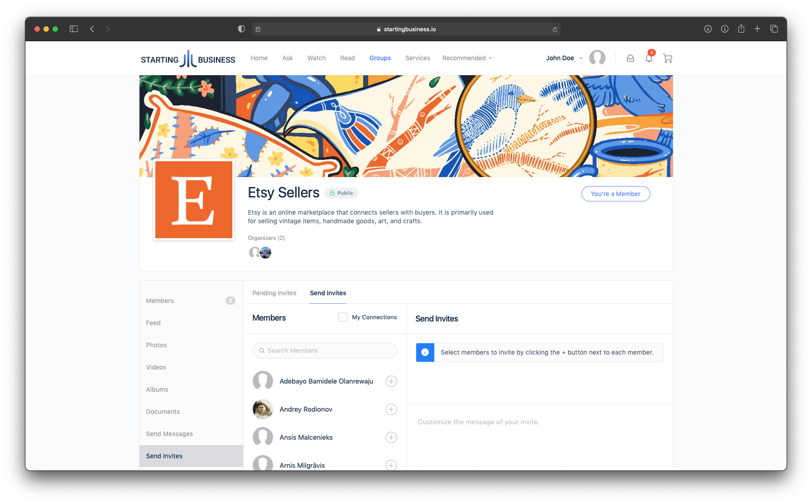Screen dimensions: 812x504
Task: Open the Ask nav item
Action: pos(288,58)
